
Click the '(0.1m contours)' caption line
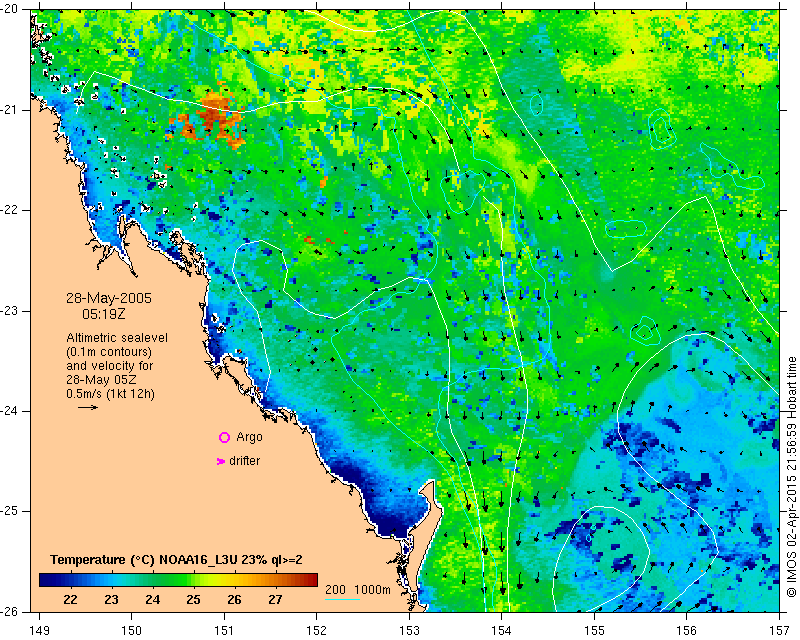point(109,352)
